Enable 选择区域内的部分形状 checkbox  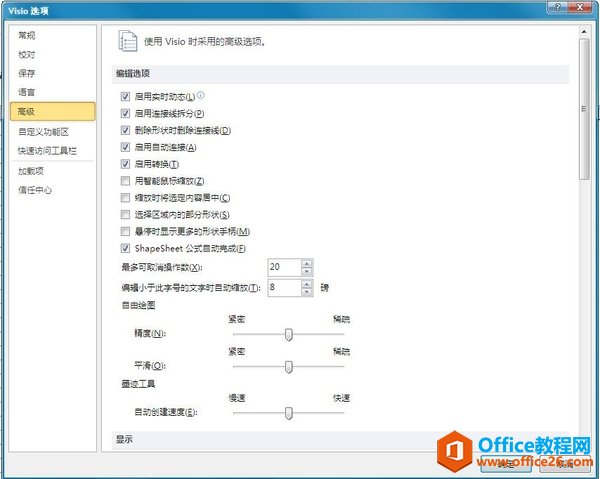tap(125, 215)
